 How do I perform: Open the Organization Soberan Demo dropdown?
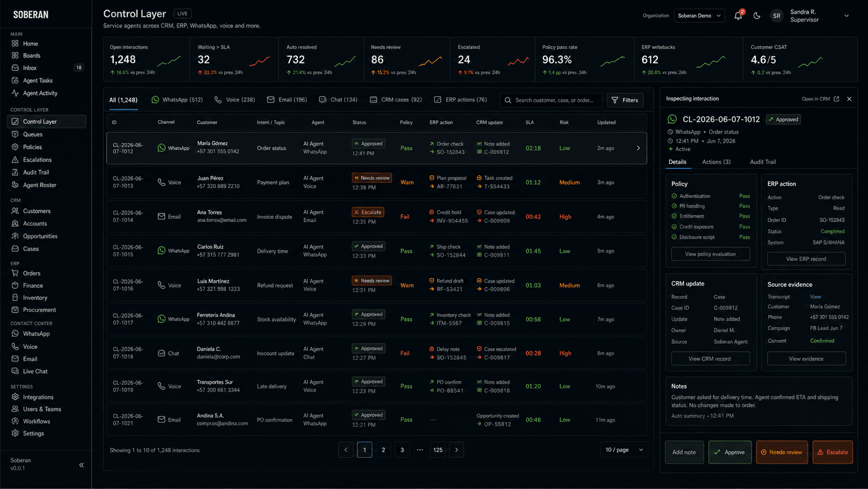click(x=699, y=16)
